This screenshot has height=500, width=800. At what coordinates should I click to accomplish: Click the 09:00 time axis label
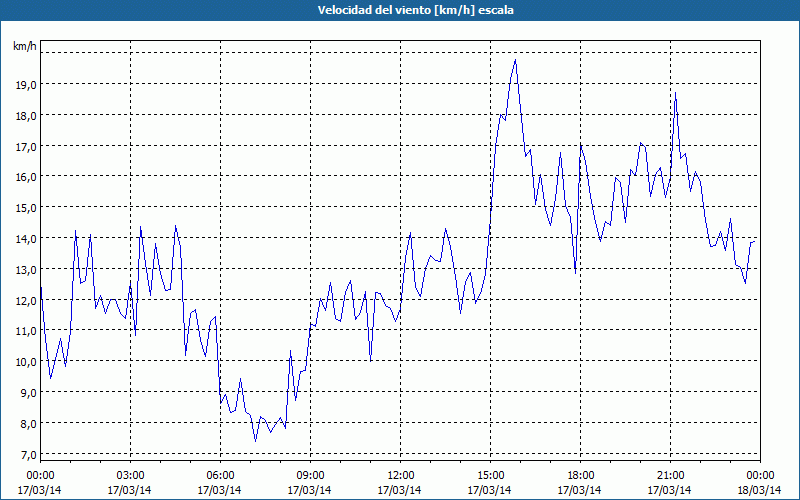(310, 476)
